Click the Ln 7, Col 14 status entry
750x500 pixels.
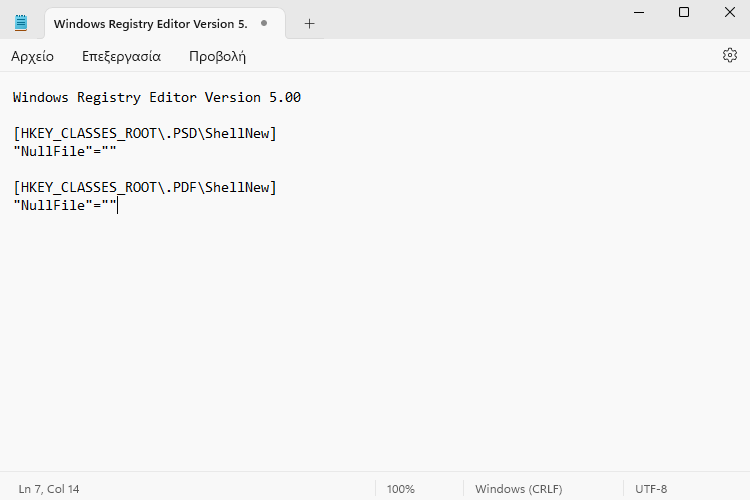point(49,489)
